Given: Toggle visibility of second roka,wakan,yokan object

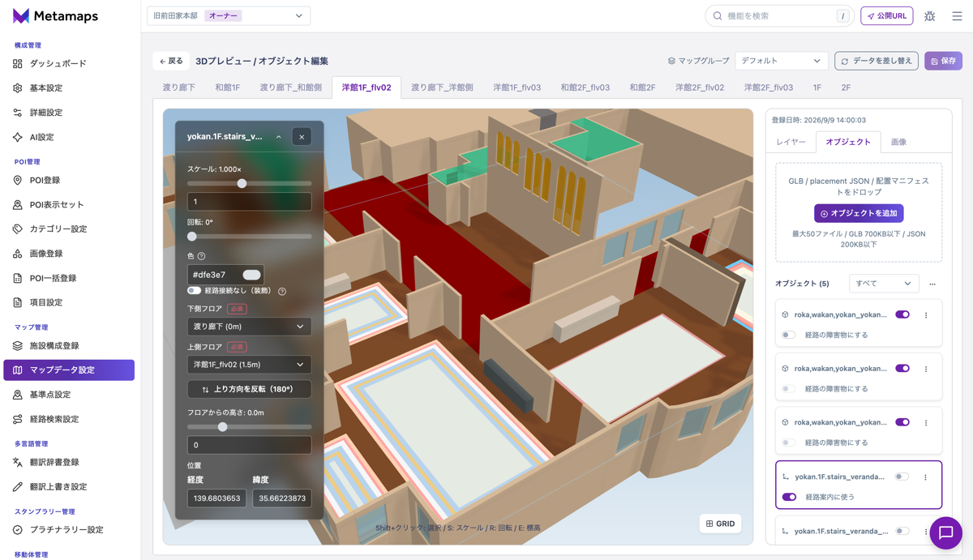Looking at the screenshot, I should click(x=902, y=368).
